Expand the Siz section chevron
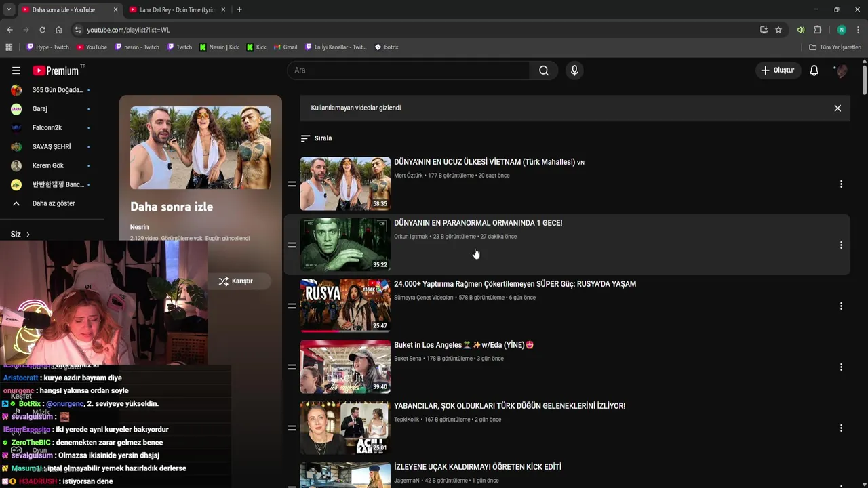Image resolution: width=868 pixels, height=488 pixels. 28,235
